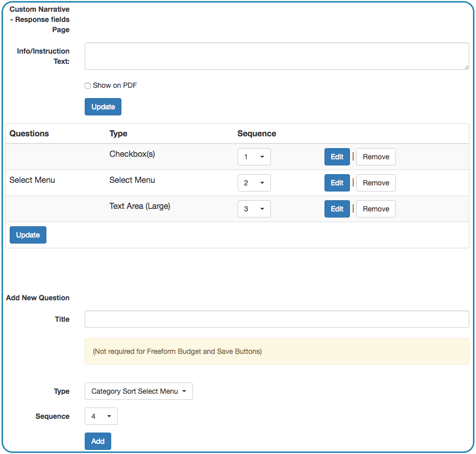
Task: Click the Show on PDF label text
Action: [115, 85]
